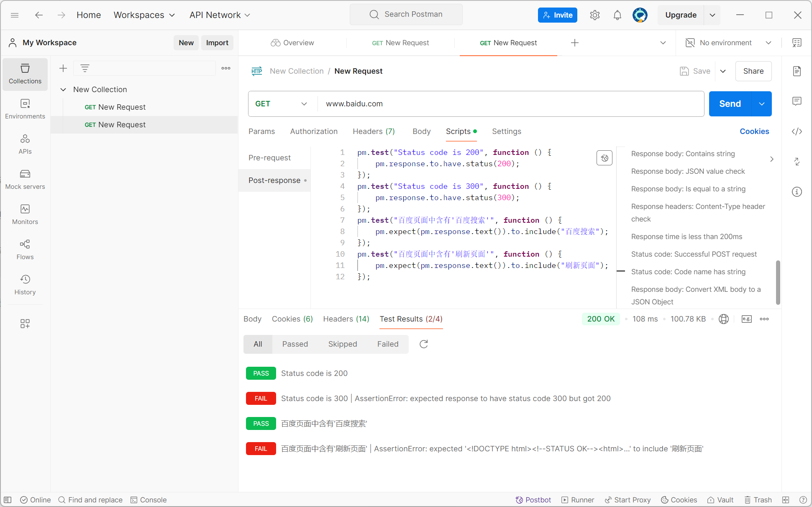Open the related requests icon in right sidebar
This screenshot has width=812, height=507.
point(797,162)
